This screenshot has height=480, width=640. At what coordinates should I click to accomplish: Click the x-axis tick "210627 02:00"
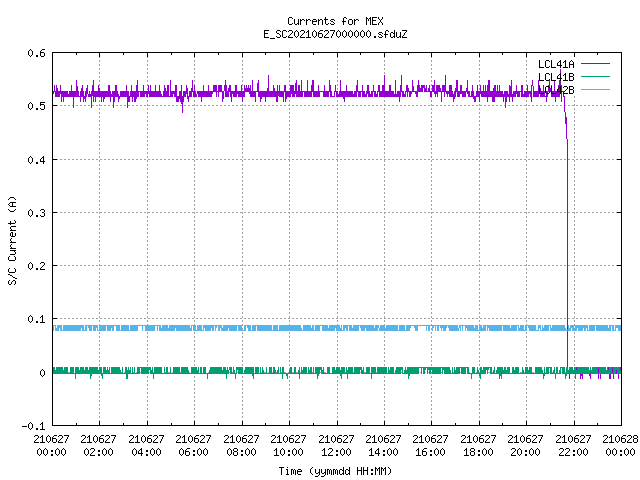pyautogui.click(x=98, y=445)
